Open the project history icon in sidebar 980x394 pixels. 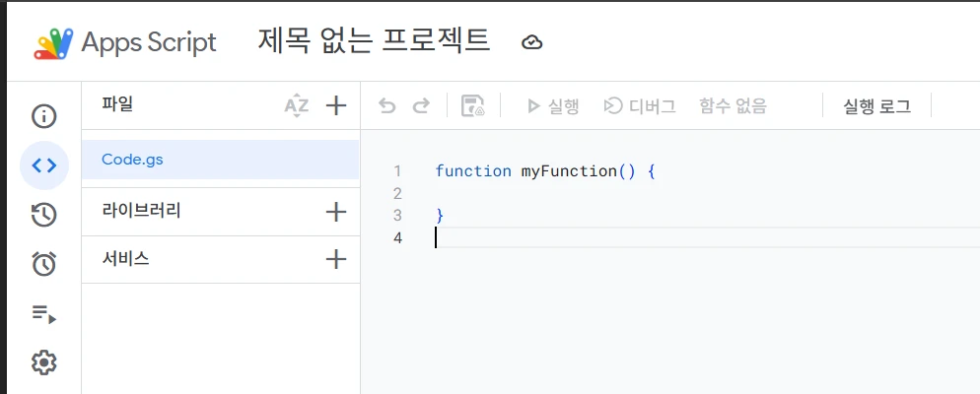[x=44, y=215]
